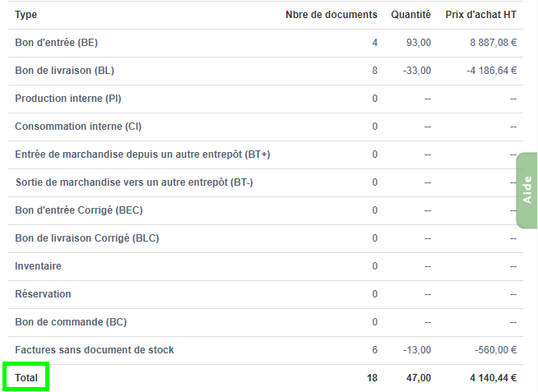
Task: Click the Prix d'achat HT column header
Action: (x=480, y=15)
